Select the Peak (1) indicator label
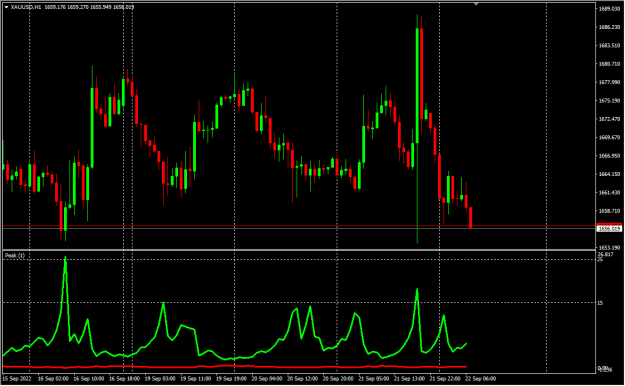Screen dimensions: 625x386 pyautogui.click(x=15, y=255)
